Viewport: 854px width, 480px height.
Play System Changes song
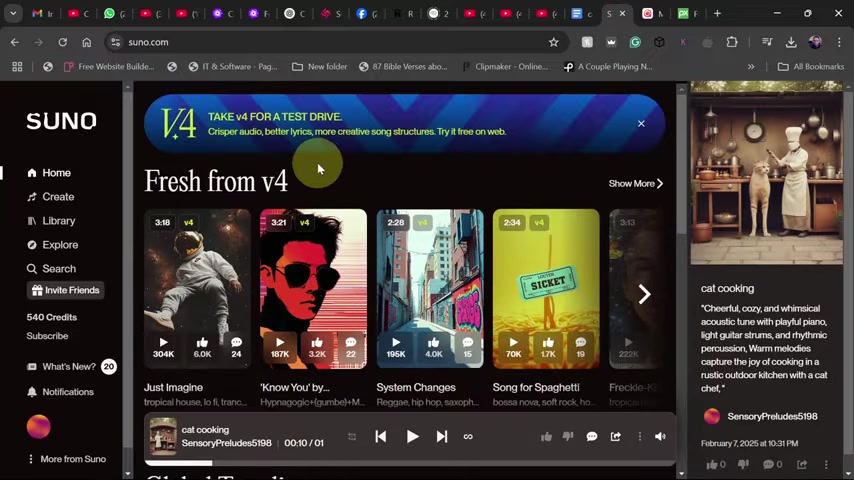point(396,347)
